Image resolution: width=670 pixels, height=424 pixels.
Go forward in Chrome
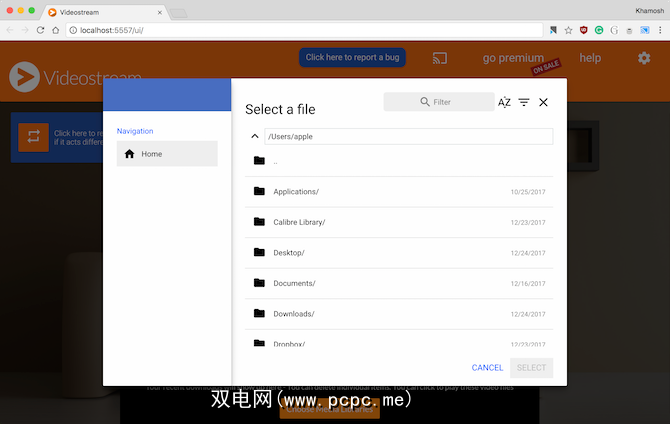coord(25,30)
